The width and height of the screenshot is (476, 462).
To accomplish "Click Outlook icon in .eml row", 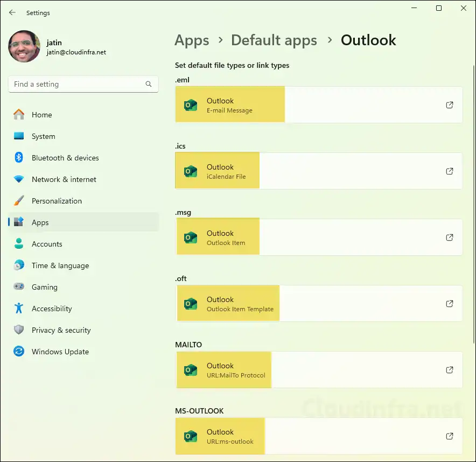I will (x=191, y=105).
